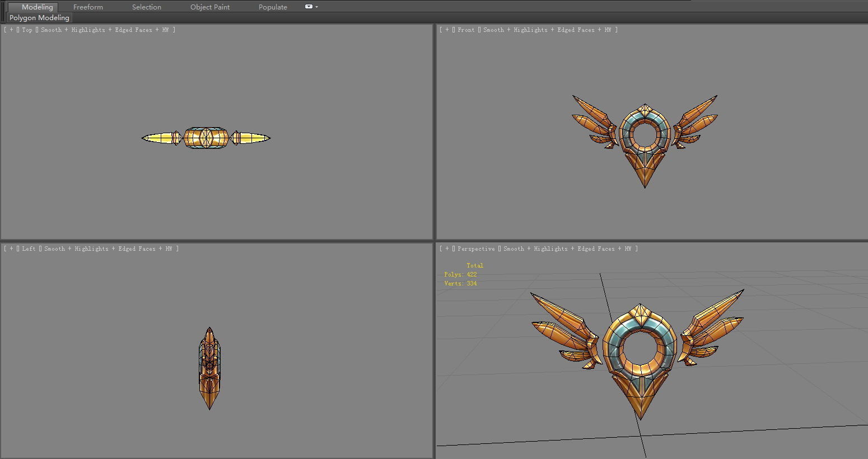The width and height of the screenshot is (868, 459).
Task: Open the Populate ribbon tab
Action: tap(273, 7)
